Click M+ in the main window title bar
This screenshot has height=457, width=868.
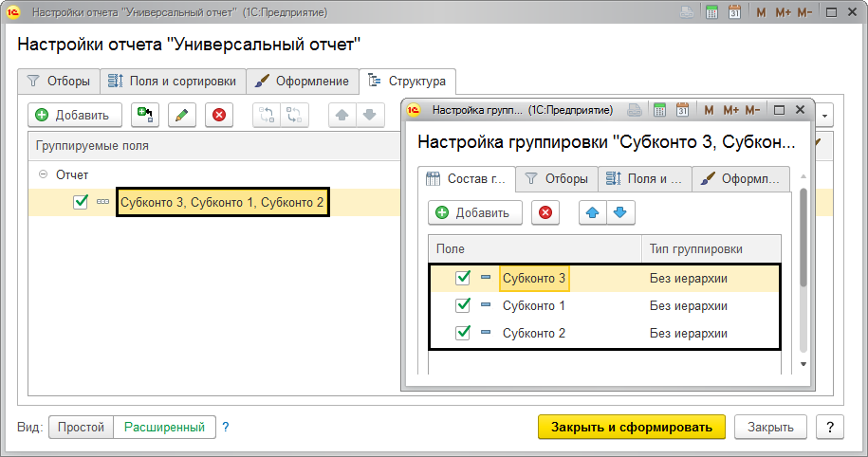click(x=783, y=13)
